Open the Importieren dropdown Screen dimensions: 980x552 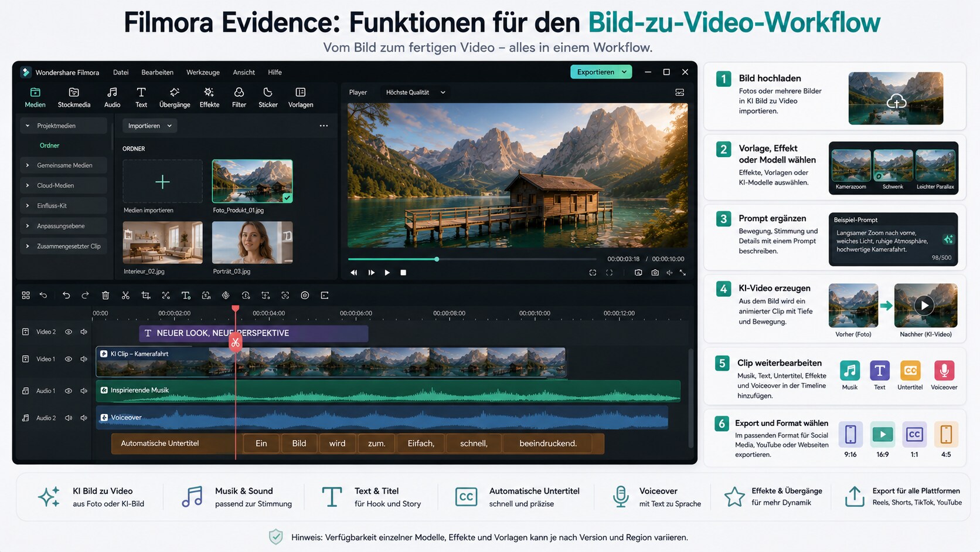(x=149, y=126)
